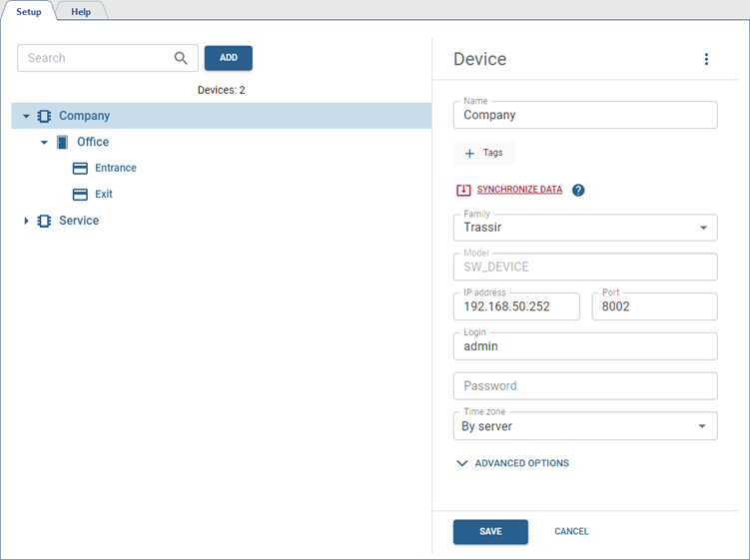Click the Entrance reader card icon
750x560 pixels.
(81, 169)
